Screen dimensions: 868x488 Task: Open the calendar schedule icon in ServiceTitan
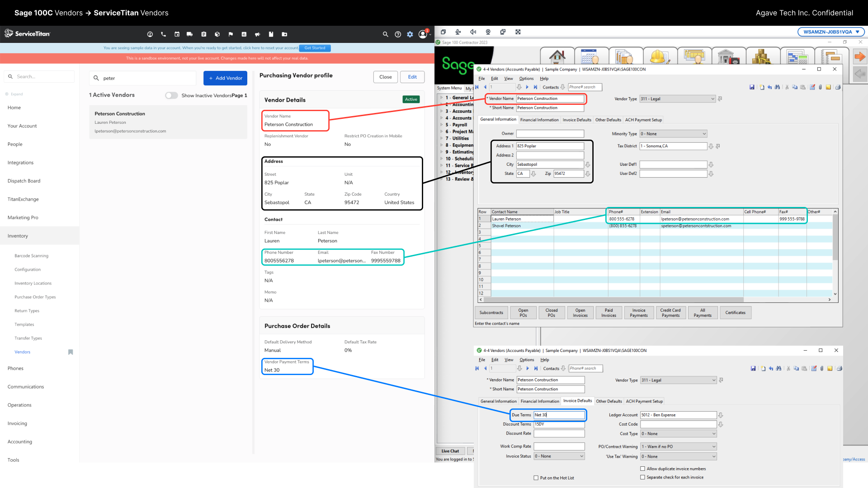pos(177,34)
